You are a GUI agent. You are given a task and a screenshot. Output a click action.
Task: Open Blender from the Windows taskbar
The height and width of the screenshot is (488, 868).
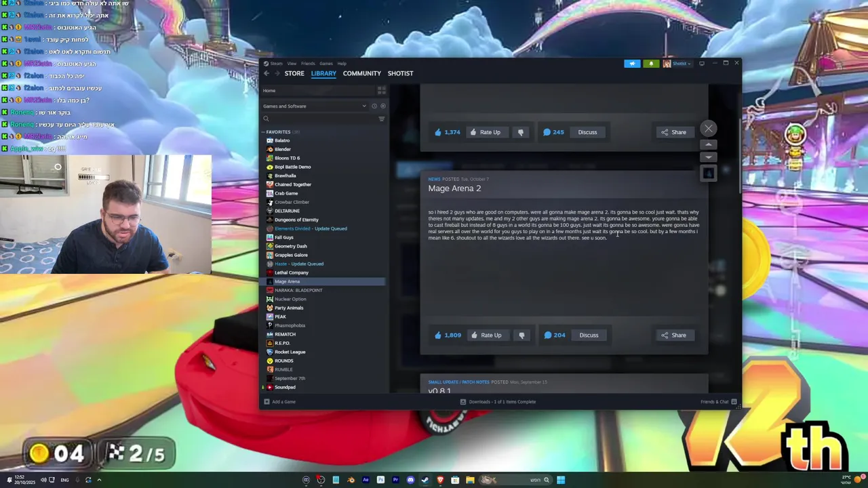click(x=351, y=480)
